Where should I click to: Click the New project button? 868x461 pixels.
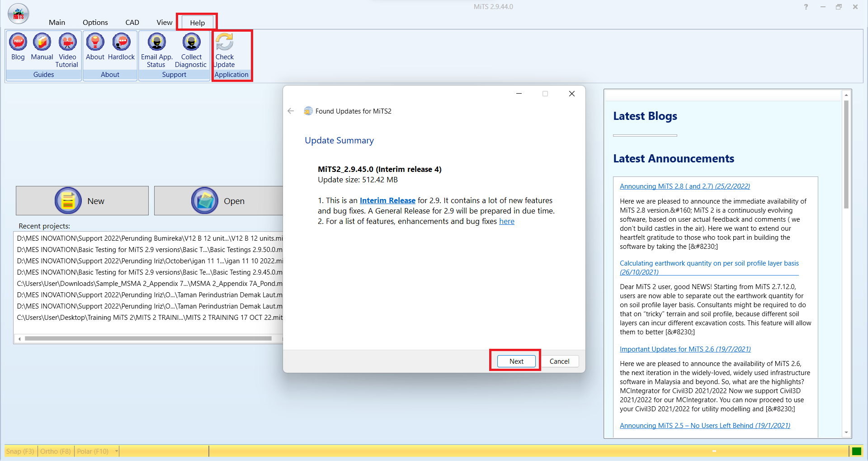click(x=82, y=200)
